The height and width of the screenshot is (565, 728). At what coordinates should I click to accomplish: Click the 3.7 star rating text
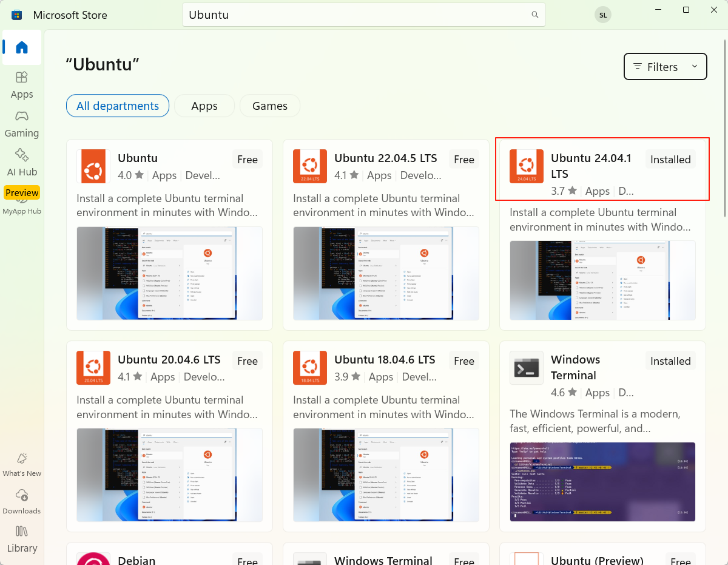(564, 191)
